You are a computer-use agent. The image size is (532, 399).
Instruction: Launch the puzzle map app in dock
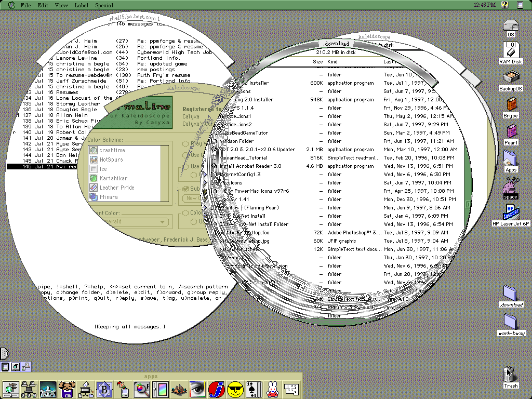pos(291,389)
